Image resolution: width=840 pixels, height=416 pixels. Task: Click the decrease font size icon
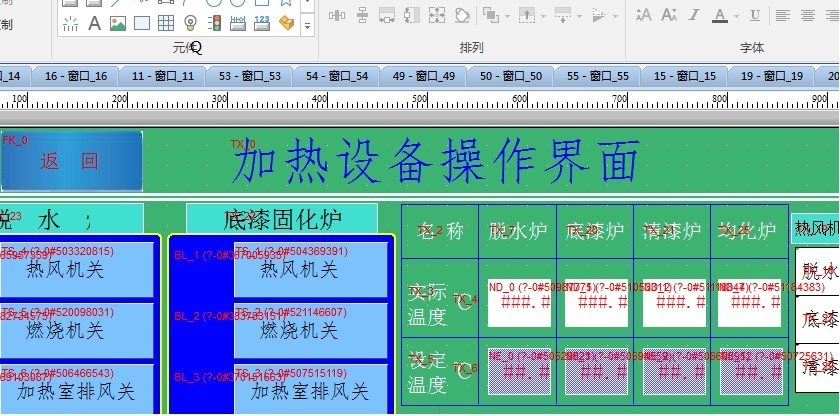click(667, 14)
